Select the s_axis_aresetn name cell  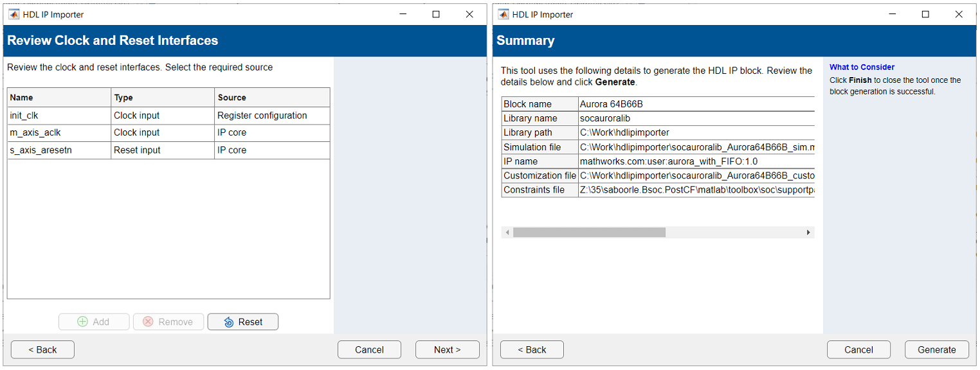pos(59,150)
